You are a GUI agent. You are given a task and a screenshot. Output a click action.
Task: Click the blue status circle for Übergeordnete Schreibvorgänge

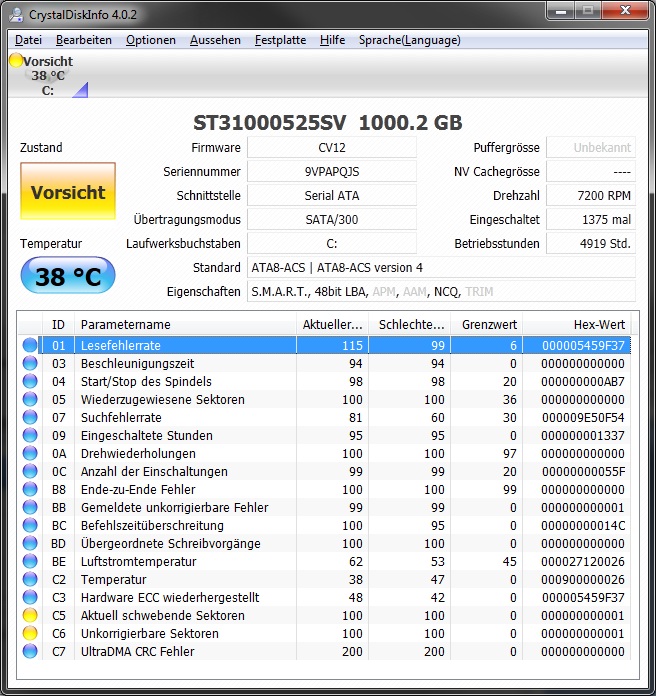30,544
